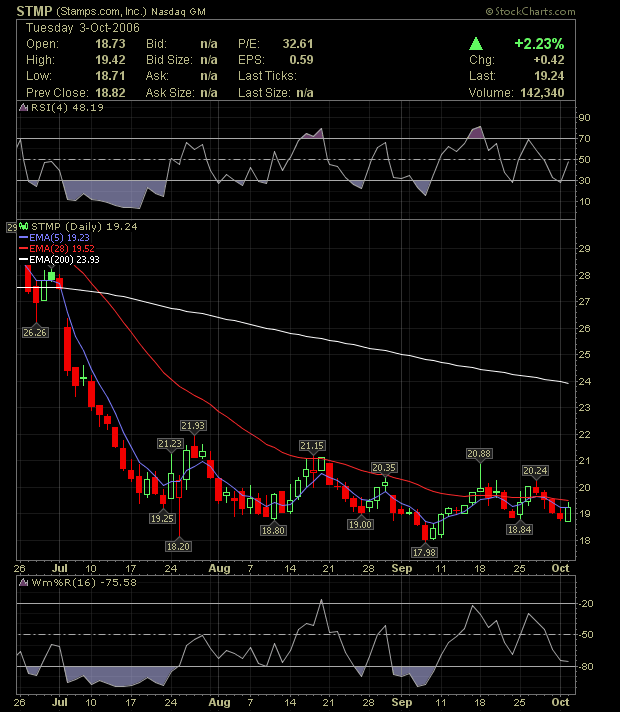Image resolution: width=620 pixels, height=712 pixels.
Task: Click the Aug label under price chart
Action: pos(219,568)
